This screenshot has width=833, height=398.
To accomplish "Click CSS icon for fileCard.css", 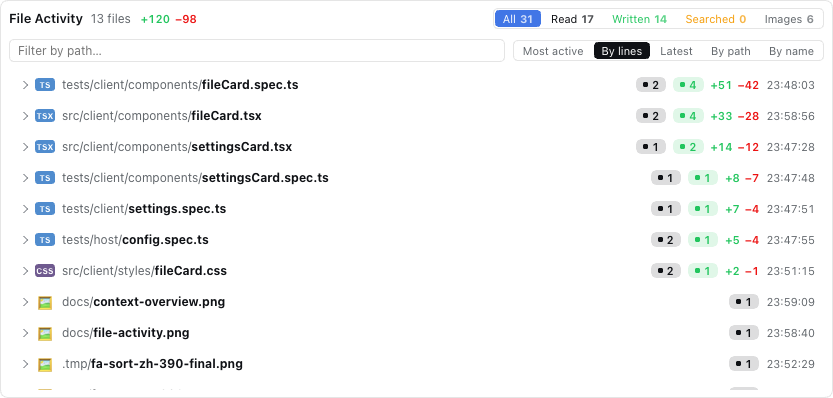I will pos(45,271).
